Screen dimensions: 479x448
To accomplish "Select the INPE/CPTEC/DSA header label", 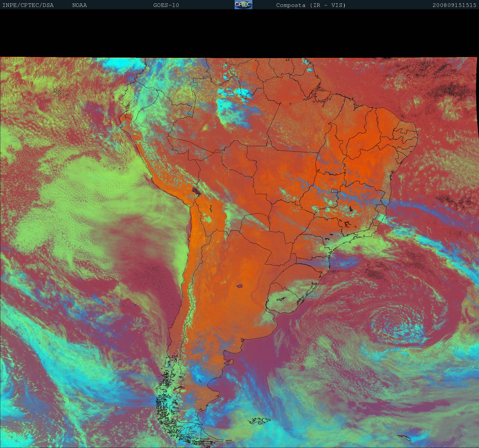I will [28, 5].
